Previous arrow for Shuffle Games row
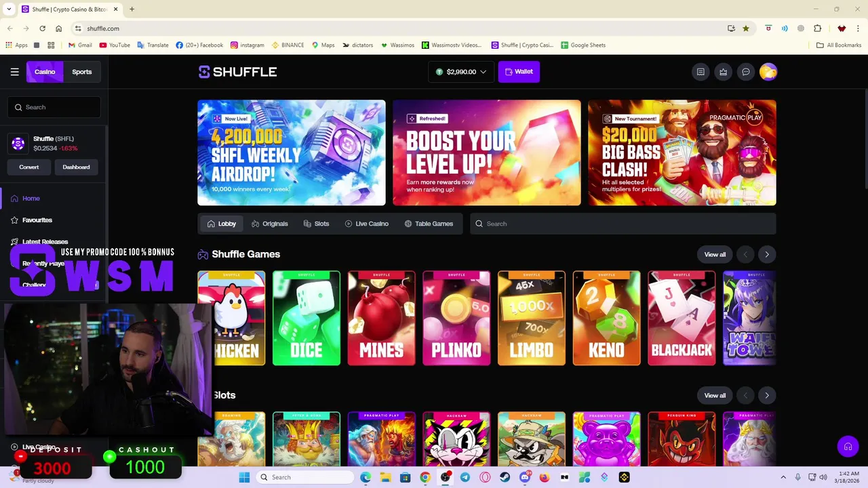 pos(745,254)
